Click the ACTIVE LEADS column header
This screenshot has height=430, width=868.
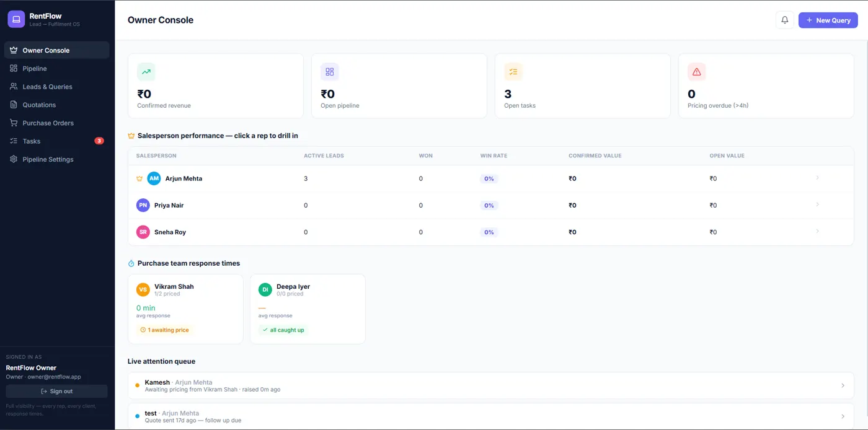click(x=324, y=156)
